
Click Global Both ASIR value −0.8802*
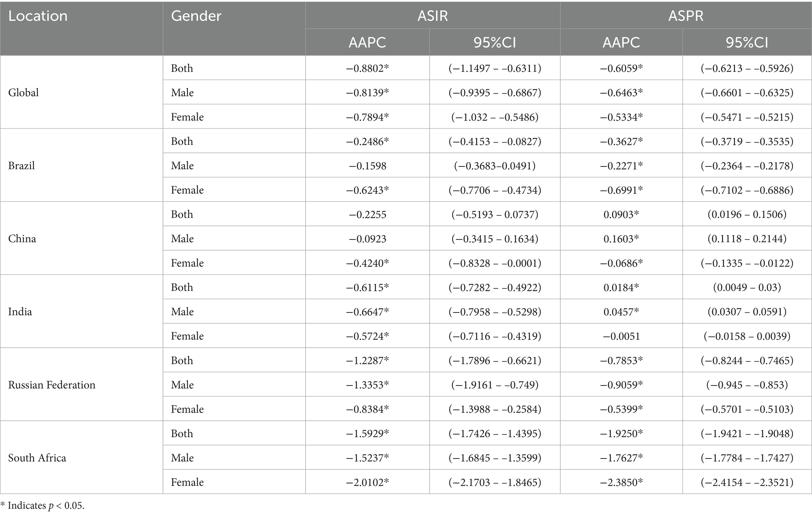(x=367, y=68)
